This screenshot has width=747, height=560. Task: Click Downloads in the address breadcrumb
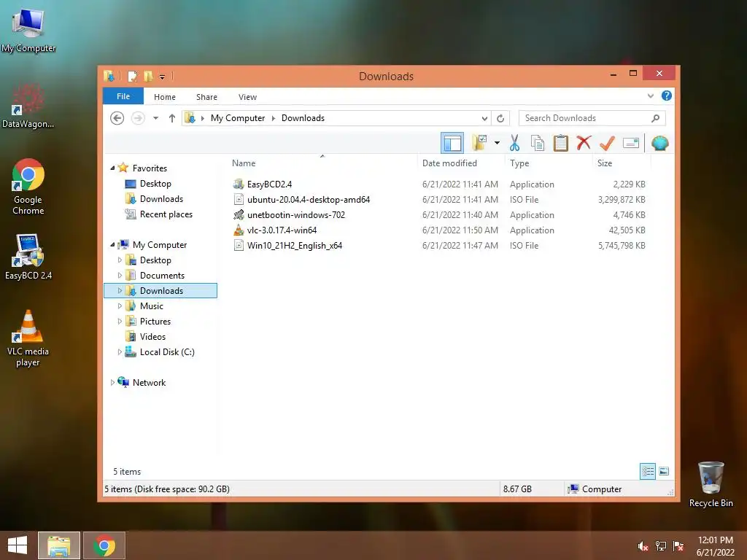tap(303, 118)
